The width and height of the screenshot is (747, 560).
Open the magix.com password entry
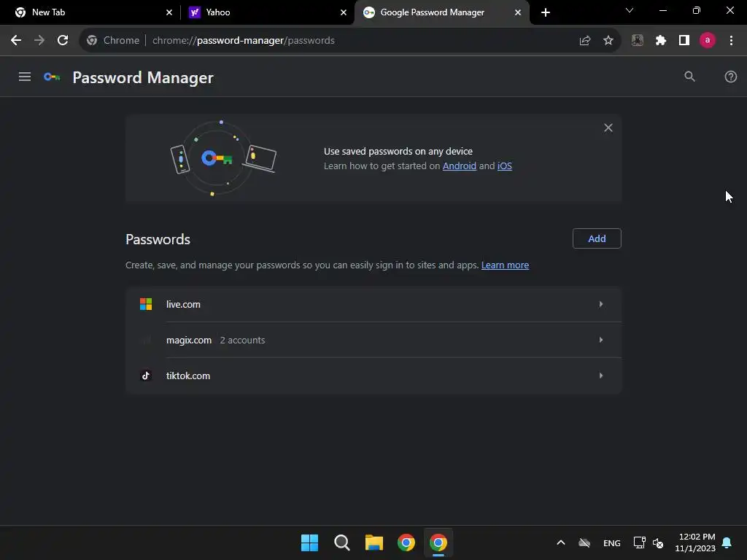373,340
